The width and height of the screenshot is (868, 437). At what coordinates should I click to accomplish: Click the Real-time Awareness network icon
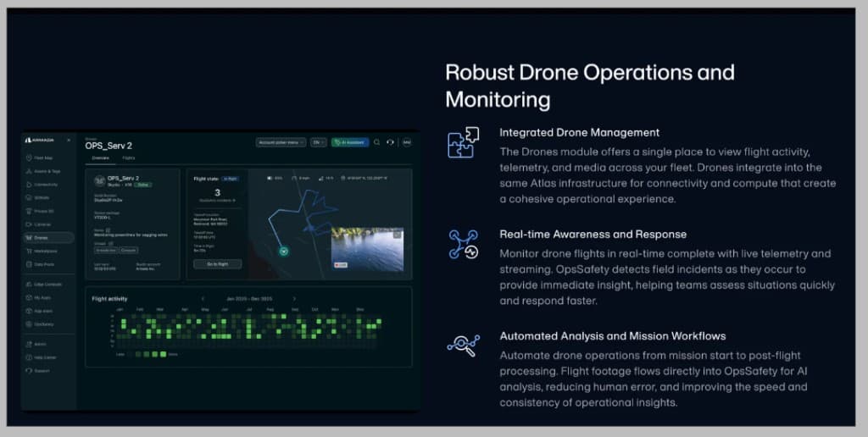463,245
